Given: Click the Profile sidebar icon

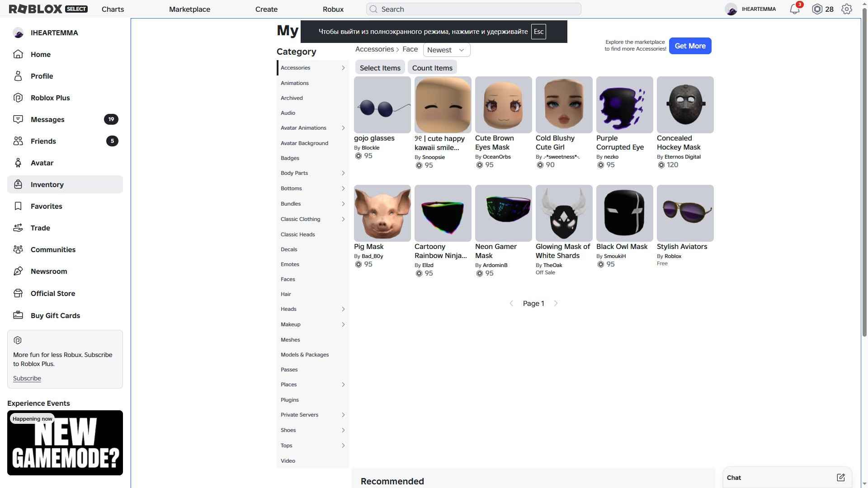Looking at the screenshot, I should pos(18,76).
